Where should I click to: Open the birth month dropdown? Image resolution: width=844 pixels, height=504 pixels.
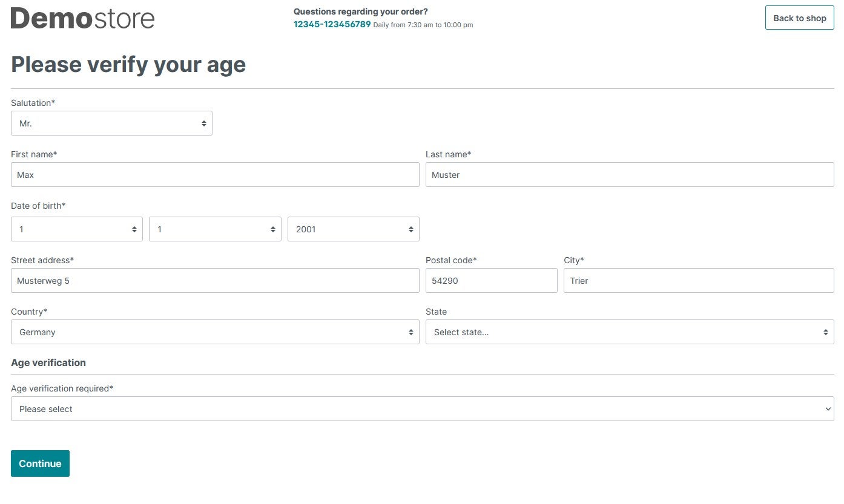pyautogui.click(x=215, y=229)
